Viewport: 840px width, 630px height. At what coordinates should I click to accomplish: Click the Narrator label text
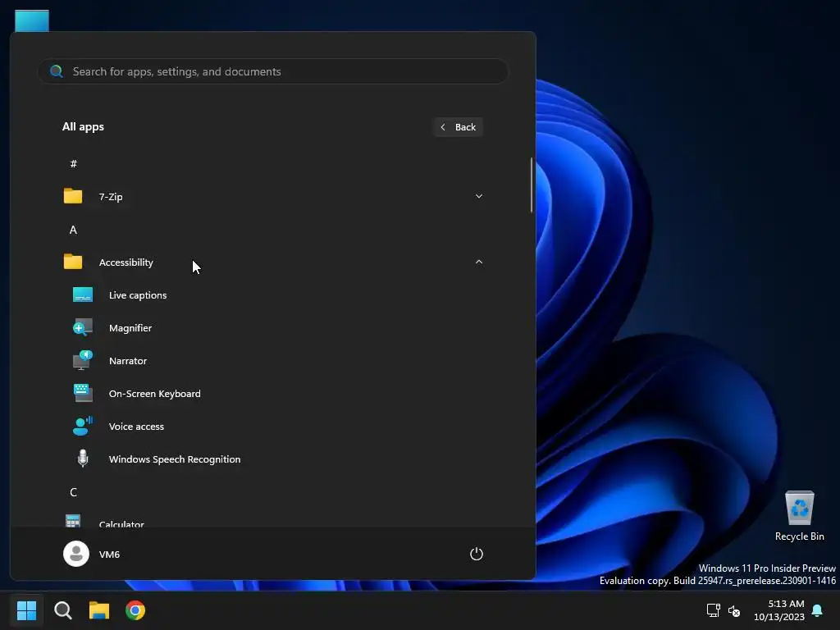(x=127, y=361)
